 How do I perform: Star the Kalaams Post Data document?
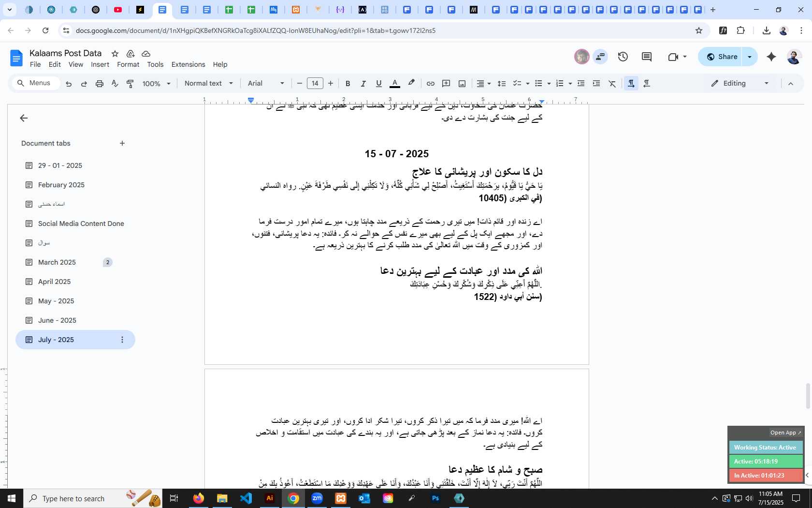click(115, 54)
